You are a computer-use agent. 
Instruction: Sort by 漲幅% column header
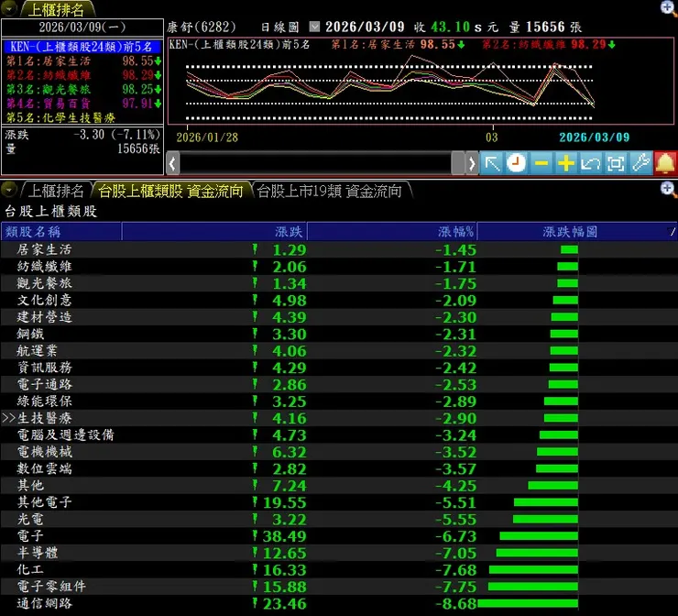(x=392, y=232)
